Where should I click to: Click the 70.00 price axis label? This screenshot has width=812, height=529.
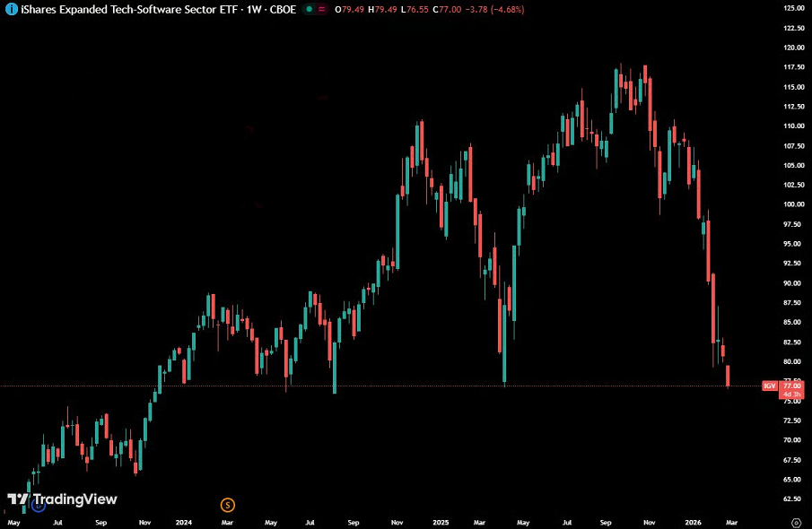point(794,440)
